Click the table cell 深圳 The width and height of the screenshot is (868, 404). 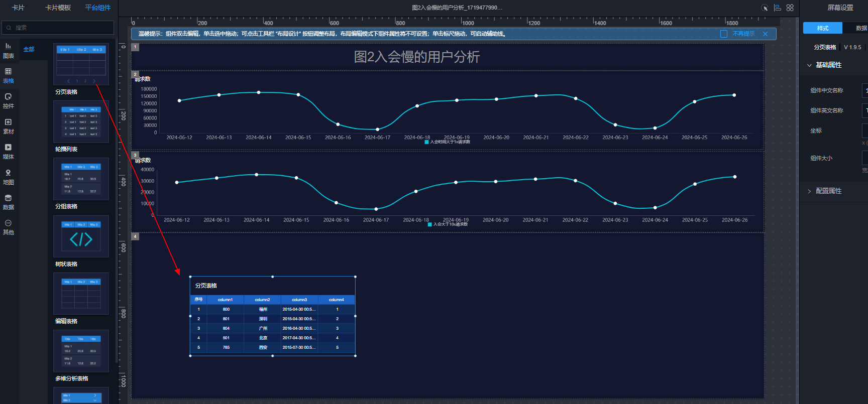coord(263,319)
